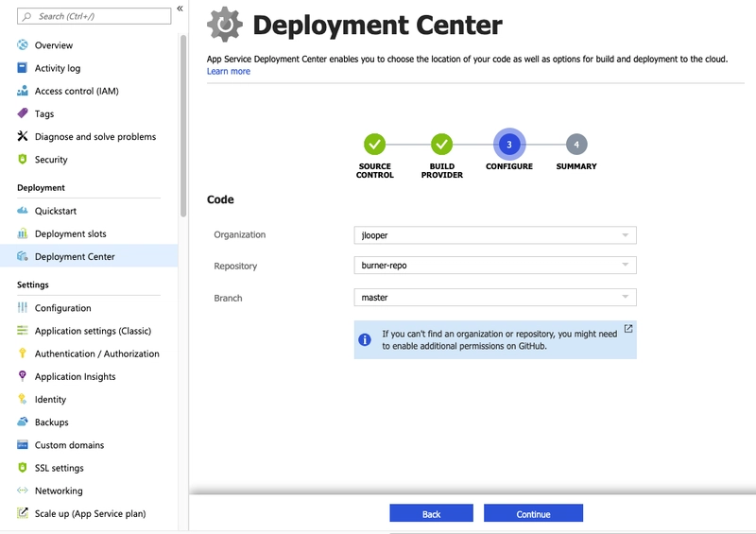Click the Deployment section header in sidebar
Viewport: 756px width, 534px height.
pos(41,188)
